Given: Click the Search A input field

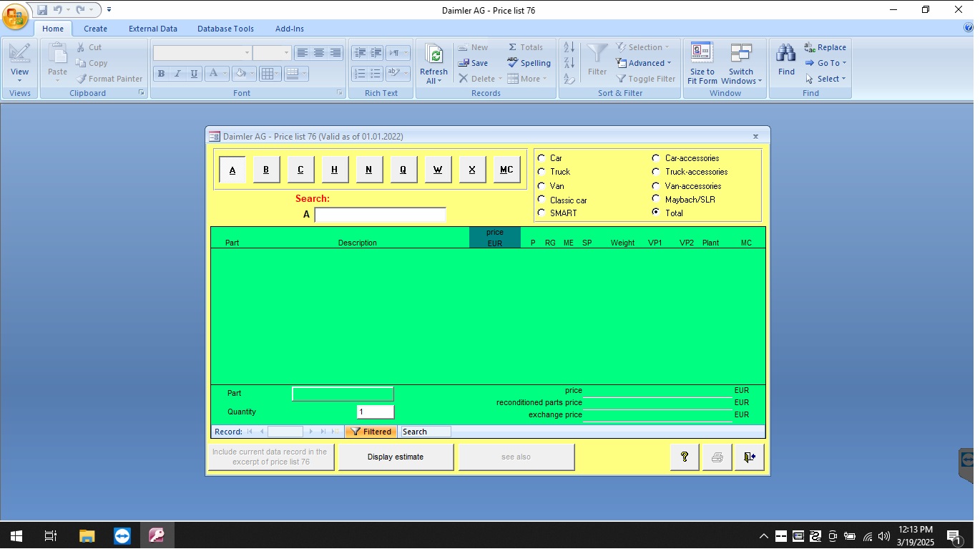Looking at the screenshot, I should 380,215.
